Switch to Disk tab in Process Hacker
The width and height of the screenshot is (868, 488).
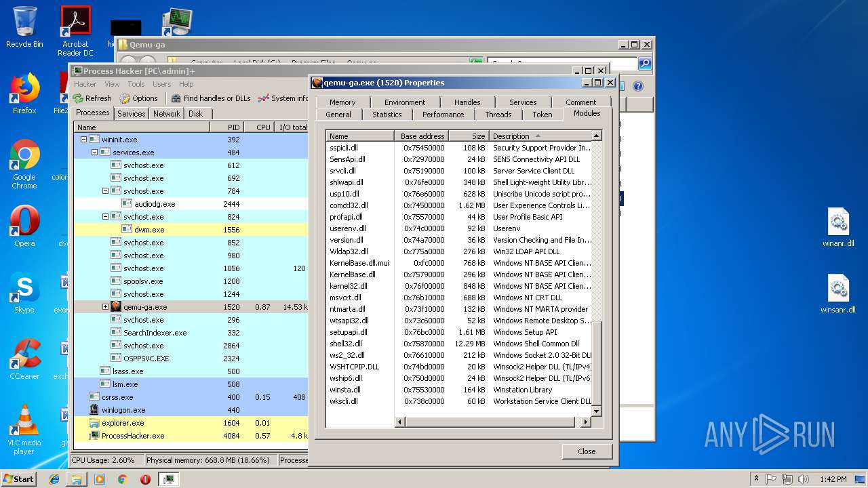(195, 114)
